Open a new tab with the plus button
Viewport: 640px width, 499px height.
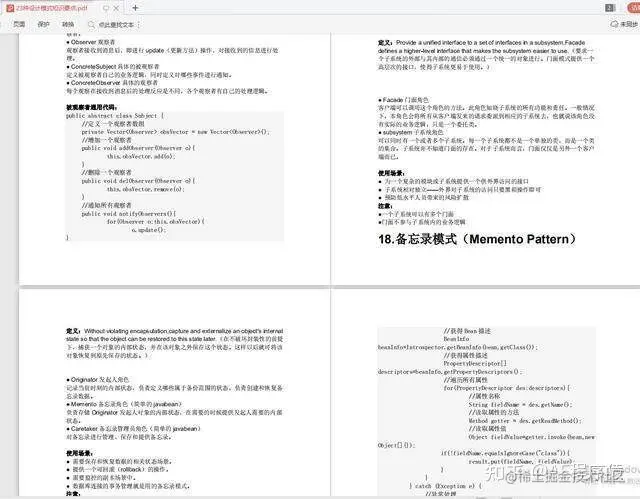(135, 7)
